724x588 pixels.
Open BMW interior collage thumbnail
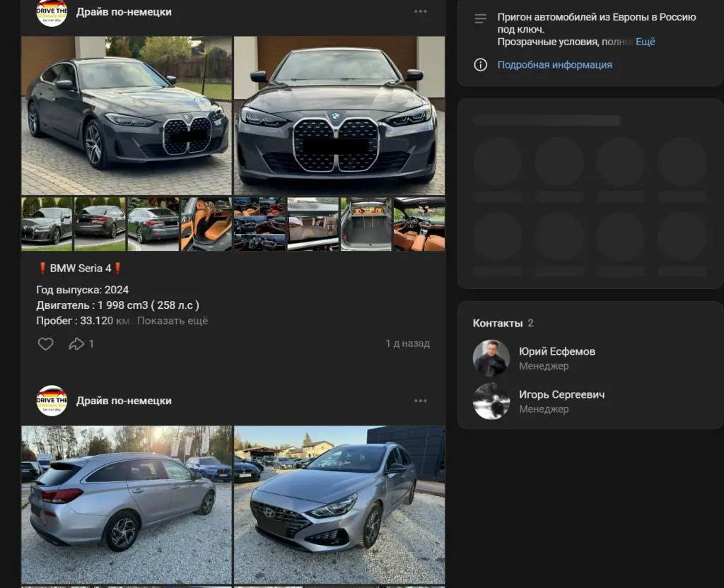coord(259,224)
